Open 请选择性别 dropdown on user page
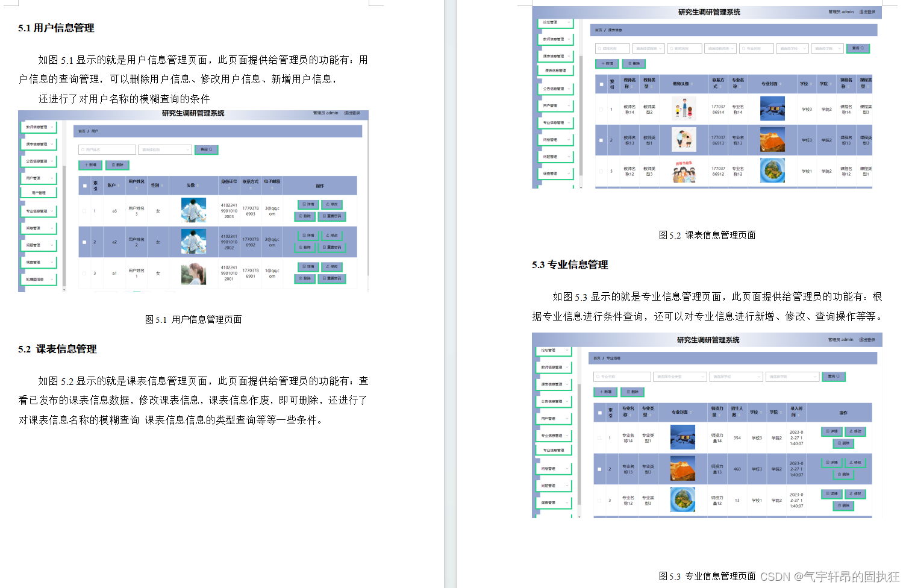This screenshot has height=588, width=909. (x=164, y=149)
